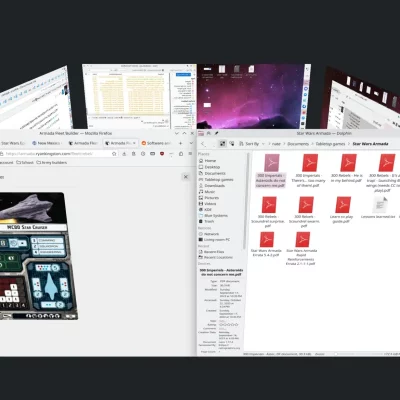Click the history clock icon in Firefox toolbar
This screenshot has width=400, height=400.
[143, 154]
